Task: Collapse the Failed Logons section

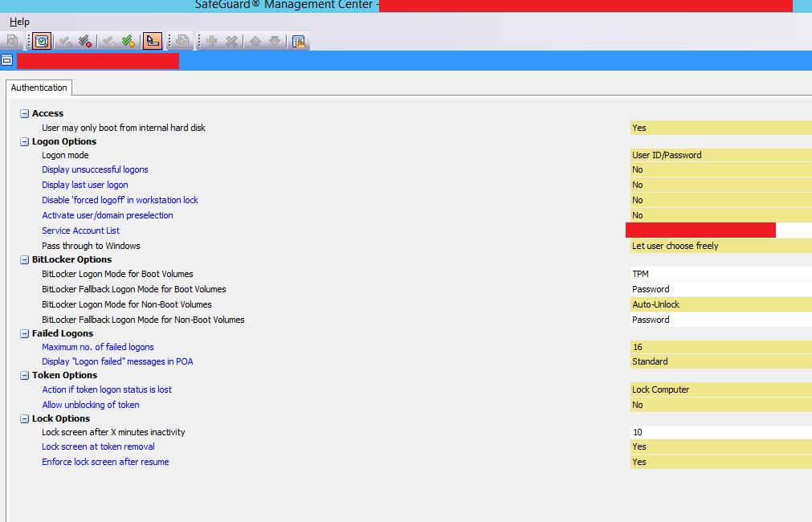Action: point(24,333)
